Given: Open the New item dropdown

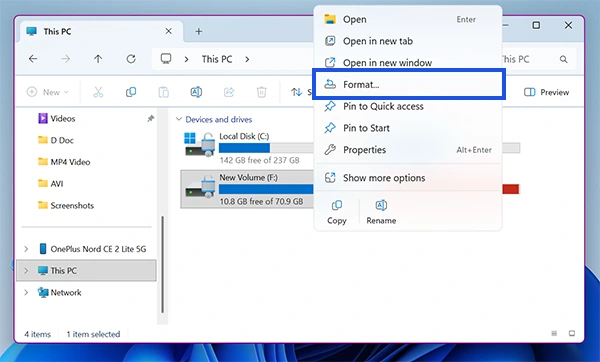Looking at the screenshot, I should point(48,92).
